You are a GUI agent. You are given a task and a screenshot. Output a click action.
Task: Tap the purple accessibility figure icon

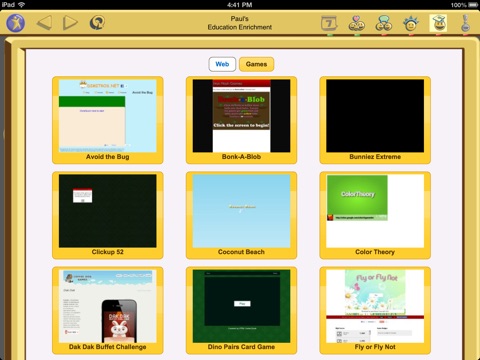point(16,23)
